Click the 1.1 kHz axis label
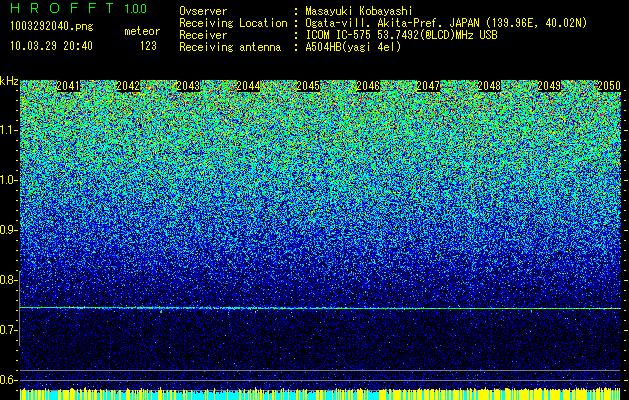The width and height of the screenshot is (629, 400). (8, 130)
